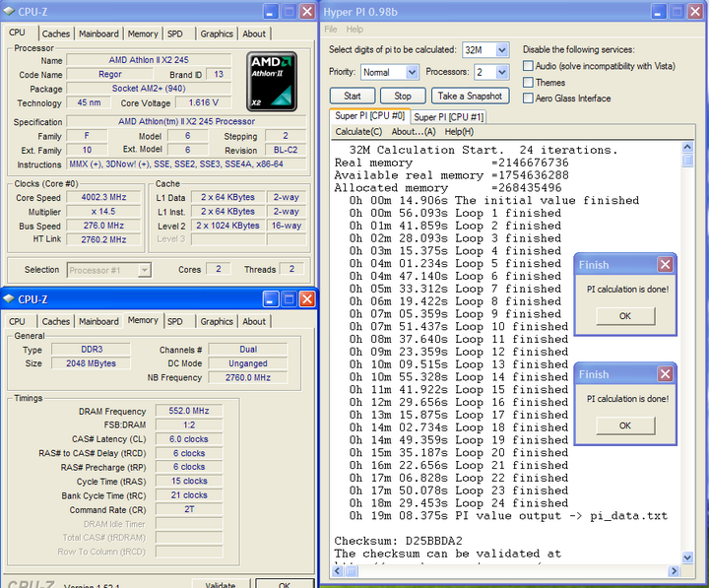Screen dimensions: 709x588
Task: Open the pi digits dropdown showing 32M
Action: click(501, 49)
